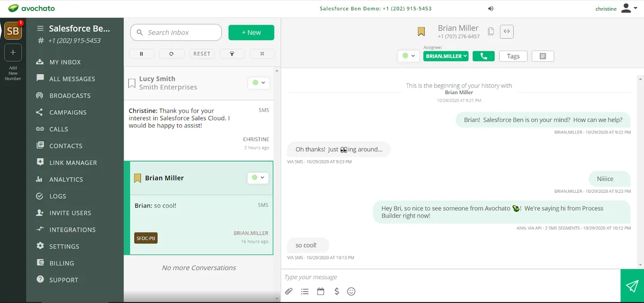Click the SFDC-PB tag
Image resolution: width=644 pixels, height=303 pixels.
click(146, 237)
